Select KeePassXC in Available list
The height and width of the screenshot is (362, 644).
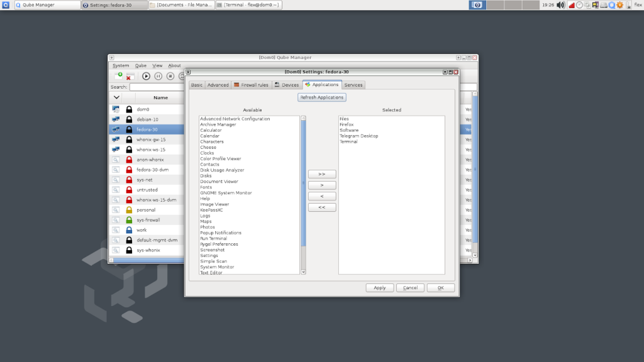211,210
